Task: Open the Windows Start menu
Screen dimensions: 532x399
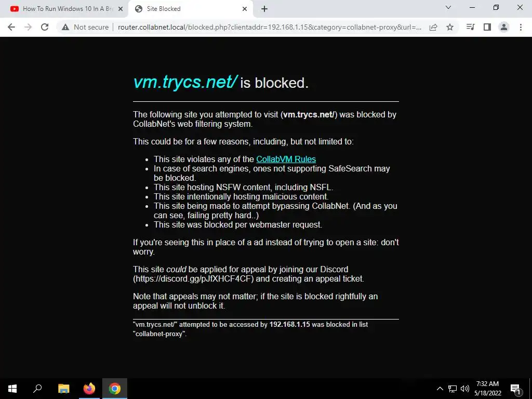Action: tap(12, 389)
